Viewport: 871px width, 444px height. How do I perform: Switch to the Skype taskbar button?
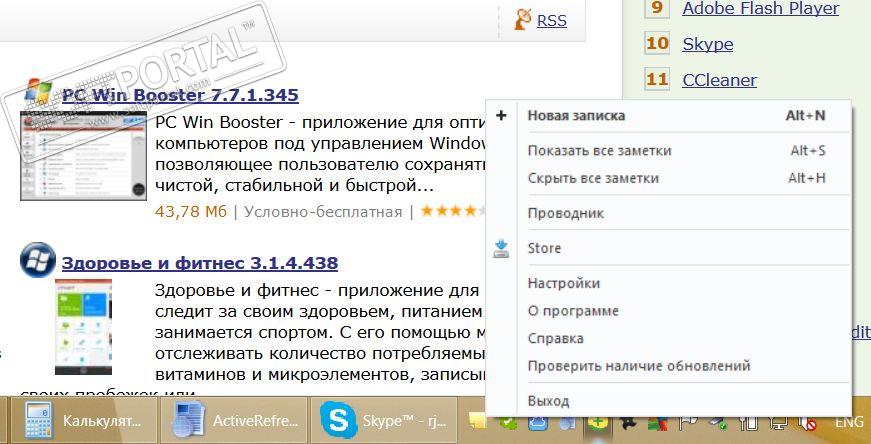click(x=384, y=420)
